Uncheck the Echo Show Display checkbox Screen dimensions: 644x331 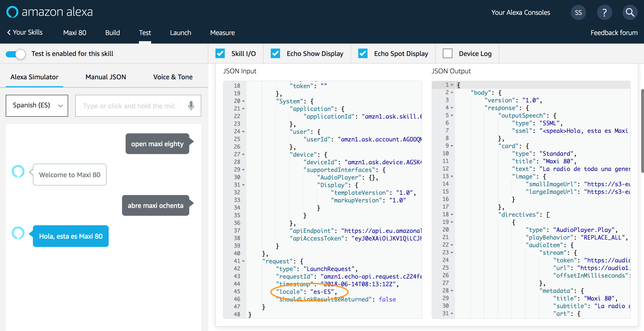275,53
